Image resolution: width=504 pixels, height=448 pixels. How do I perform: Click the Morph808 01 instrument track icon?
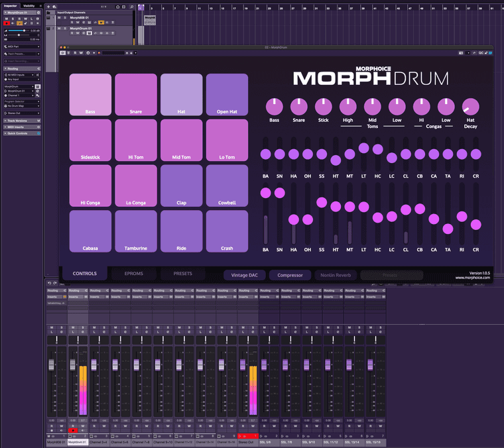48,18
